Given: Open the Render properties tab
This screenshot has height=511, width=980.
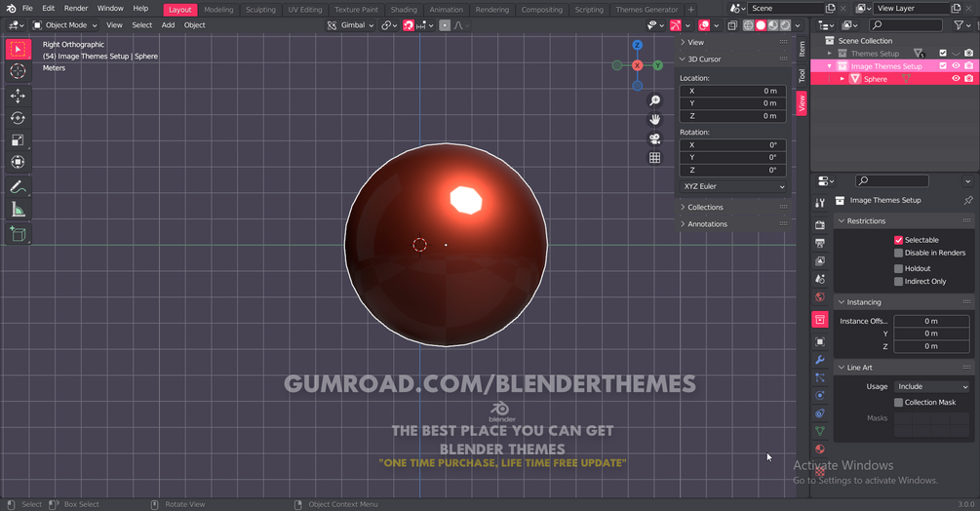Looking at the screenshot, I should point(820,225).
